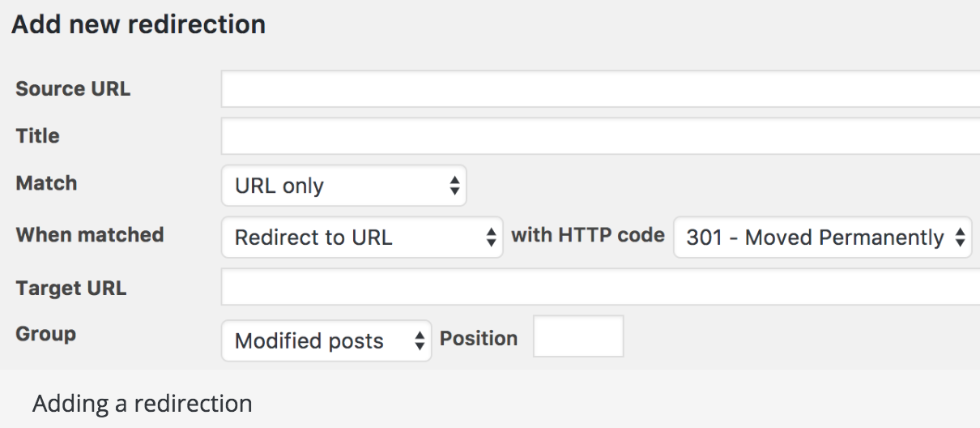
Task: Click the Title field label
Action: click(37, 136)
